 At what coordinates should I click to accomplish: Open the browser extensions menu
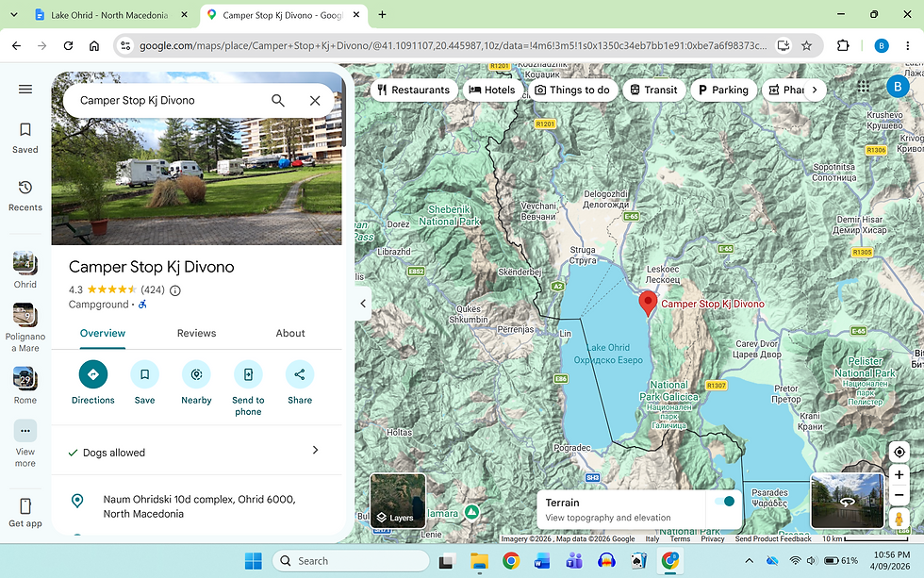click(843, 45)
